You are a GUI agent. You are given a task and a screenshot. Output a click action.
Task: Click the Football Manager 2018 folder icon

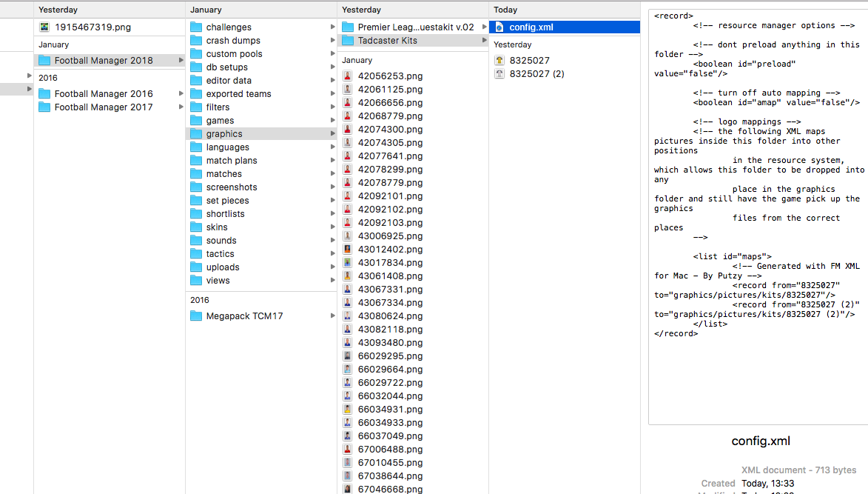pos(44,61)
